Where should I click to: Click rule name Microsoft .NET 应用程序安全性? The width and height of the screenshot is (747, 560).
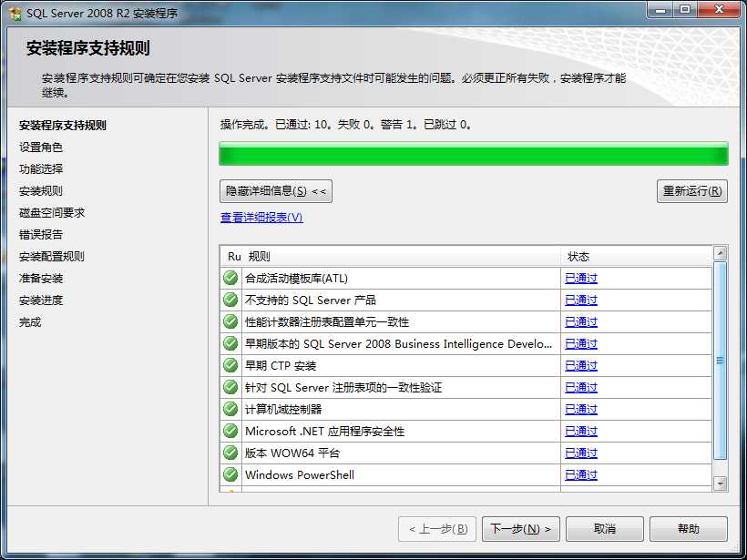coord(325,432)
